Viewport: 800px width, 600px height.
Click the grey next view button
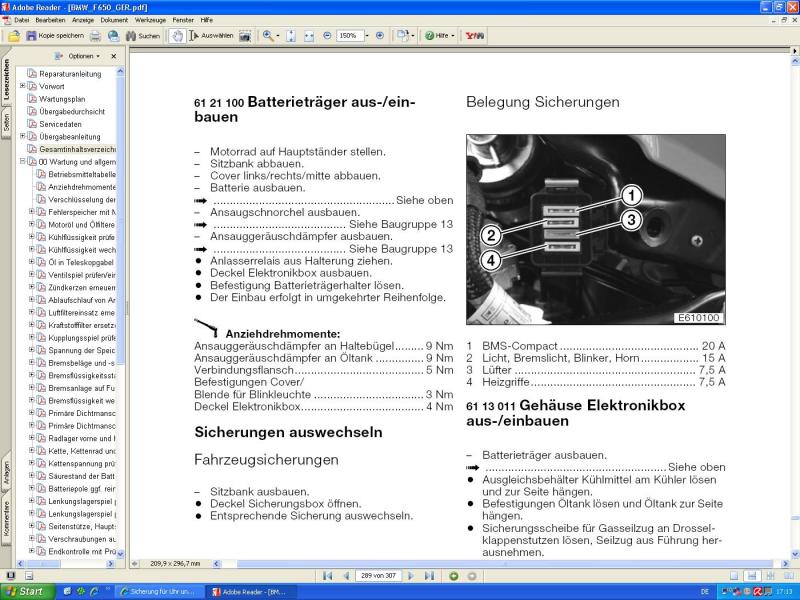point(472,576)
